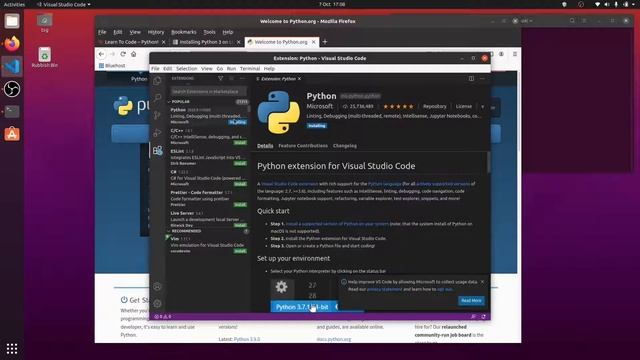Open Selection menu in VS Code
Image resolution: width=640 pixels, height=360 pixels.
187,69
